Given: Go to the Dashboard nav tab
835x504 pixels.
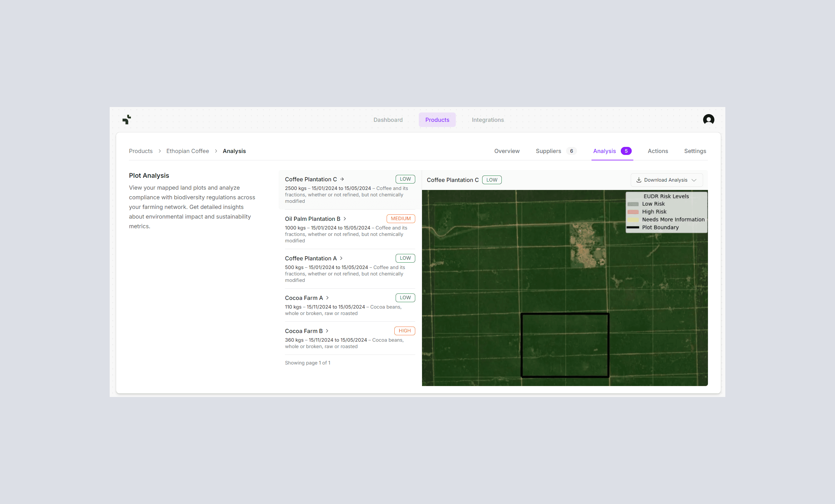Looking at the screenshot, I should click(388, 120).
